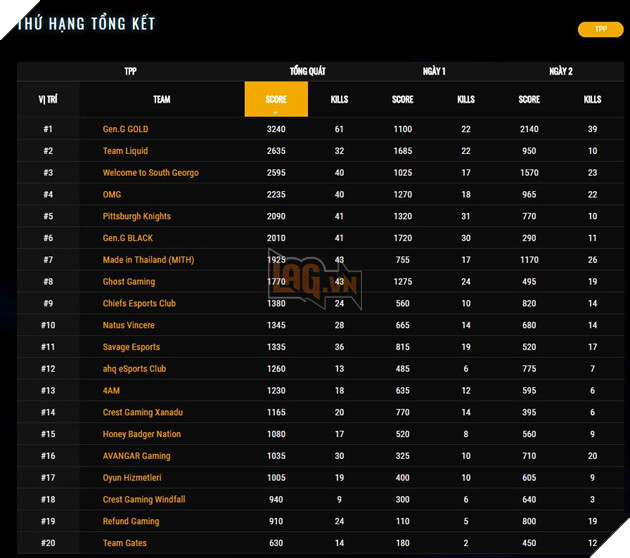Click AVANGAR Gaming day 2 score 710
Screen dimensions: 630x558
click(x=529, y=456)
